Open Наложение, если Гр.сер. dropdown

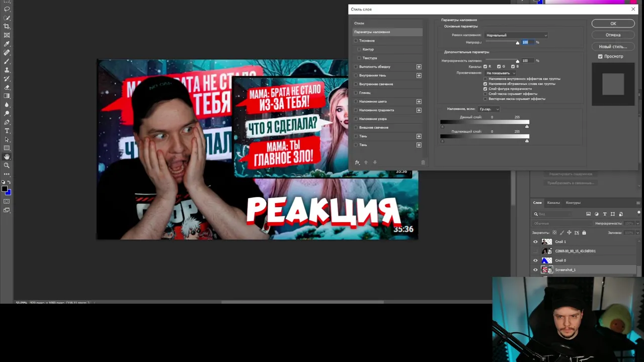tap(489, 109)
